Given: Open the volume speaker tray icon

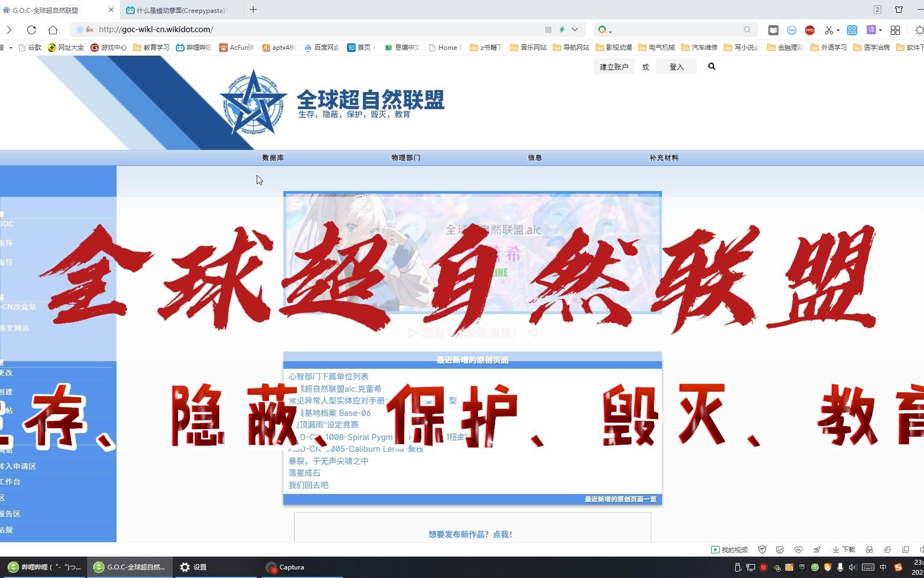Looking at the screenshot, I should 852,567.
